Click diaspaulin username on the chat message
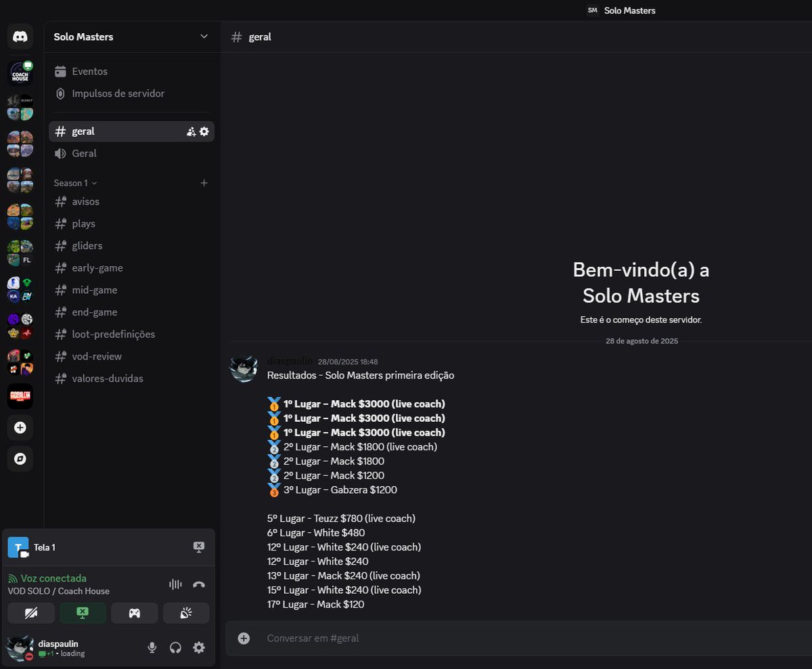Viewport: 812px width, 669px height. 290,362
